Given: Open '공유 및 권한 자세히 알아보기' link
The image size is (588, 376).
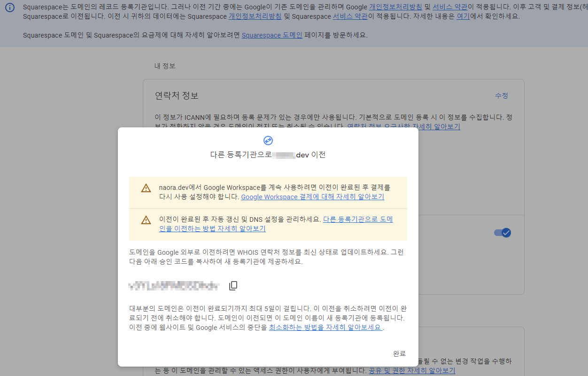Looking at the screenshot, I should click(412, 370).
